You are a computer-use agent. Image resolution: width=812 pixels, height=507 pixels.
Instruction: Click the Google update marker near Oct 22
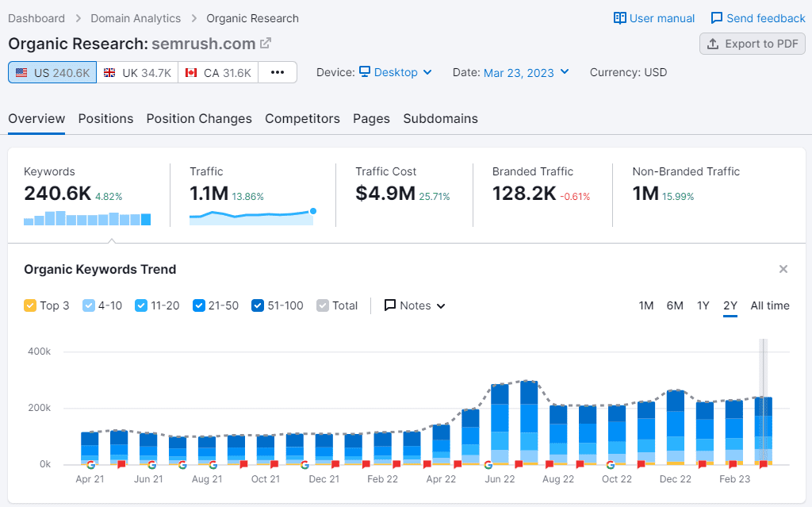[x=611, y=464]
